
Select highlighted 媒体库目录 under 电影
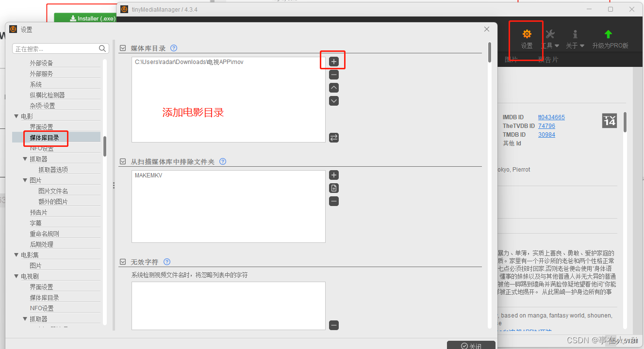coord(44,138)
